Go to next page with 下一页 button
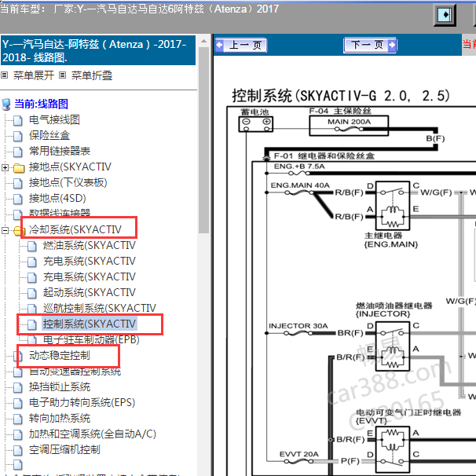 click(x=370, y=46)
